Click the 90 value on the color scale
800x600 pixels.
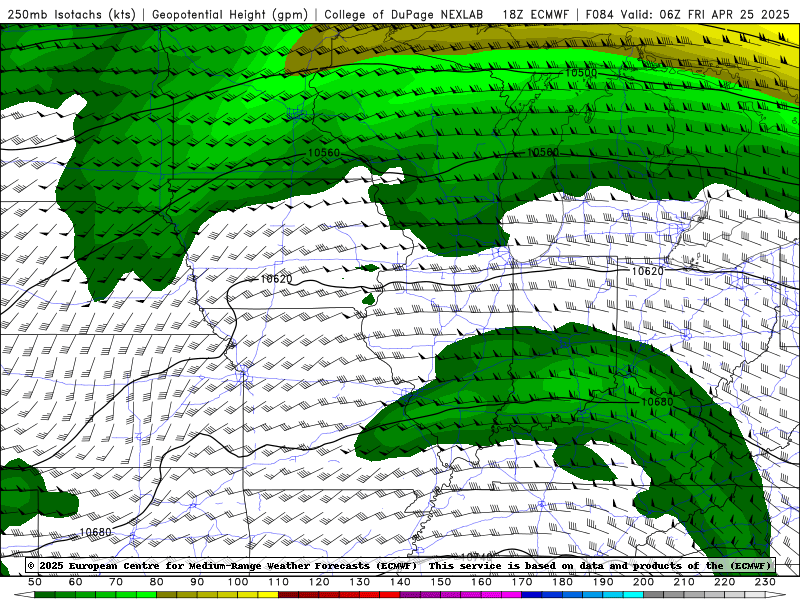tap(197, 582)
